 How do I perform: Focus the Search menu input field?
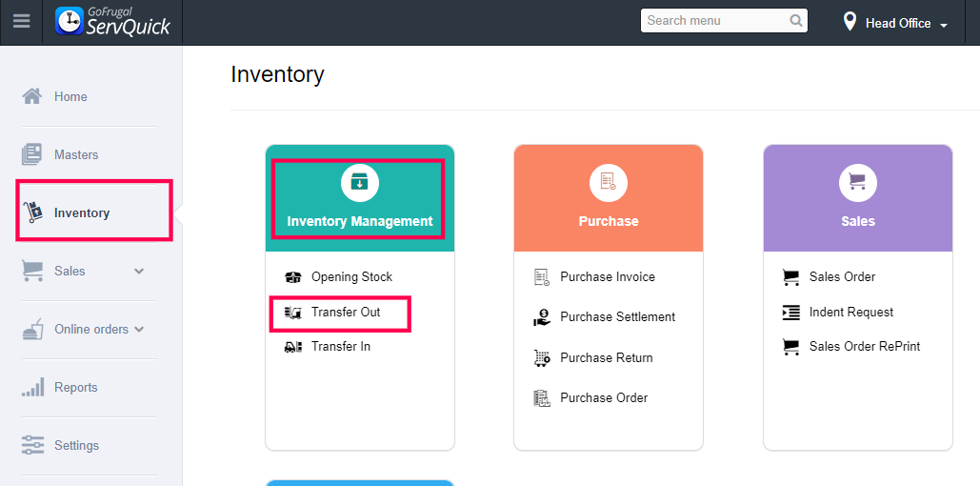[714, 21]
